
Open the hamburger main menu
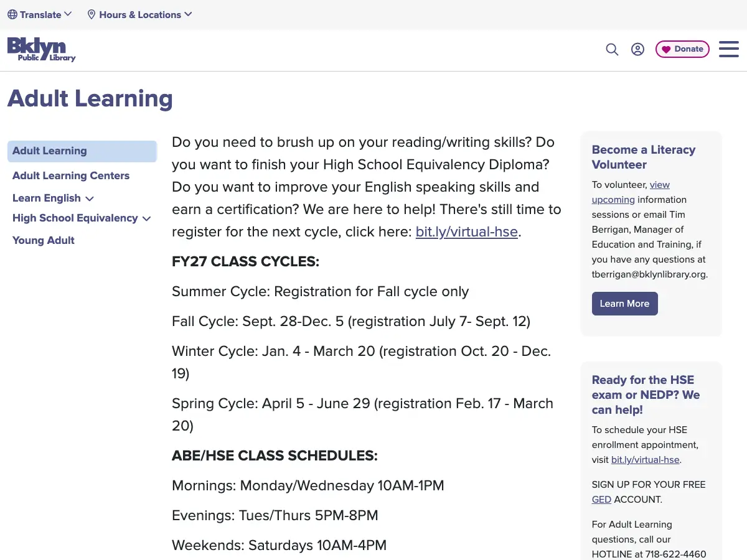(x=729, y=49)
